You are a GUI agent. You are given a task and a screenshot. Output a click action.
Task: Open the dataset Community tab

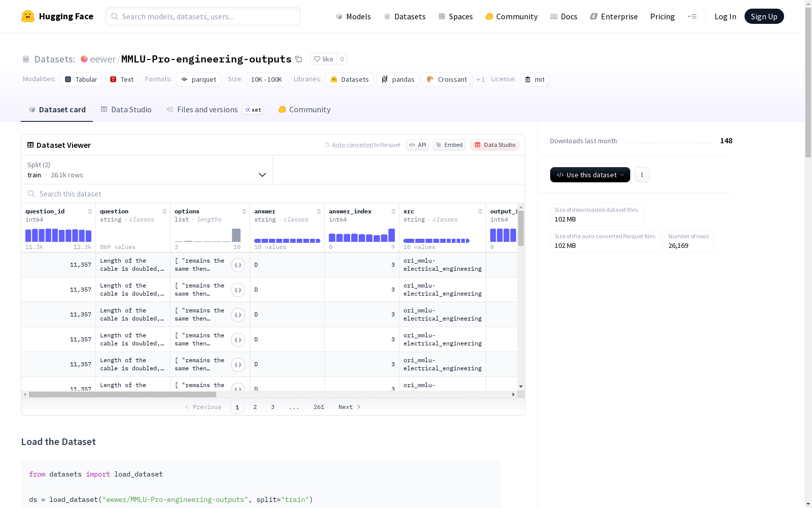click(x=304, y=110)
